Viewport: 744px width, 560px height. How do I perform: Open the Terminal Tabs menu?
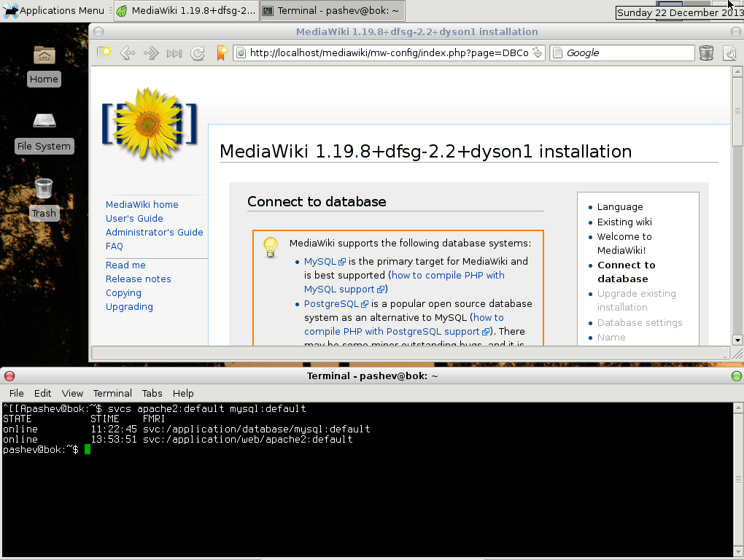152,393
